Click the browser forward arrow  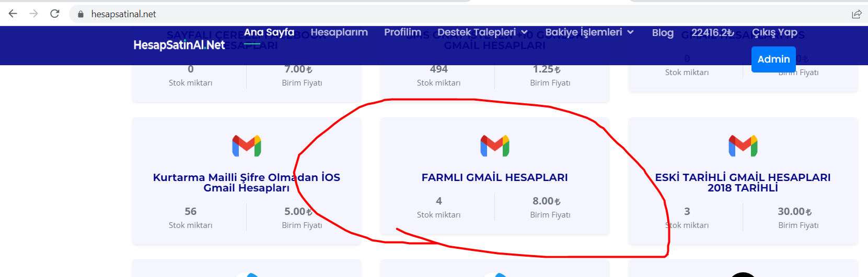34,14
